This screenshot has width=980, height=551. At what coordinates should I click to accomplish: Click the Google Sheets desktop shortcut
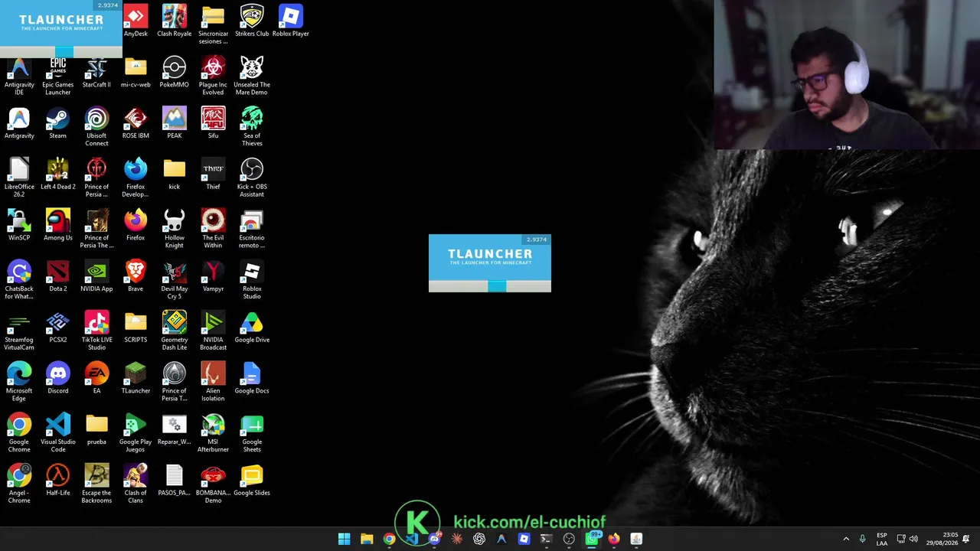pos(252,433)
